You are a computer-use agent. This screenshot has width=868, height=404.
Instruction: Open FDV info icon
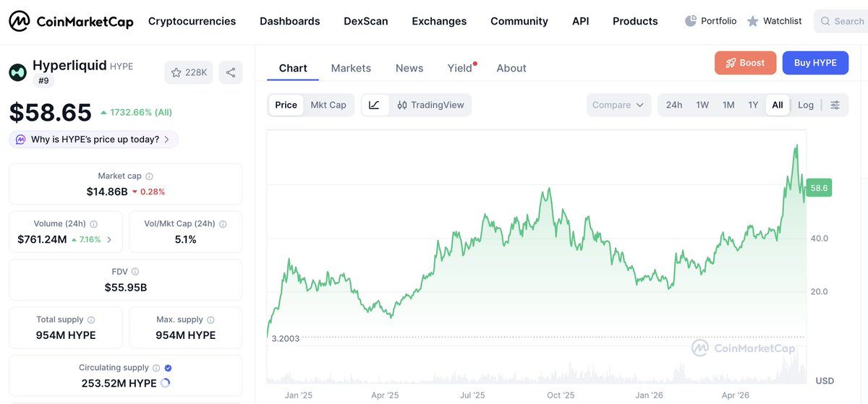(135, 272)
